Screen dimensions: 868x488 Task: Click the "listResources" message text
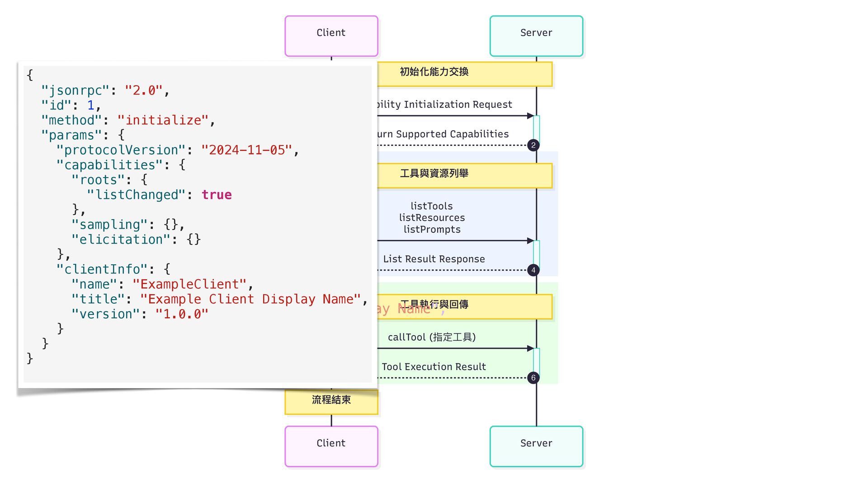click(x=432, y=218)
